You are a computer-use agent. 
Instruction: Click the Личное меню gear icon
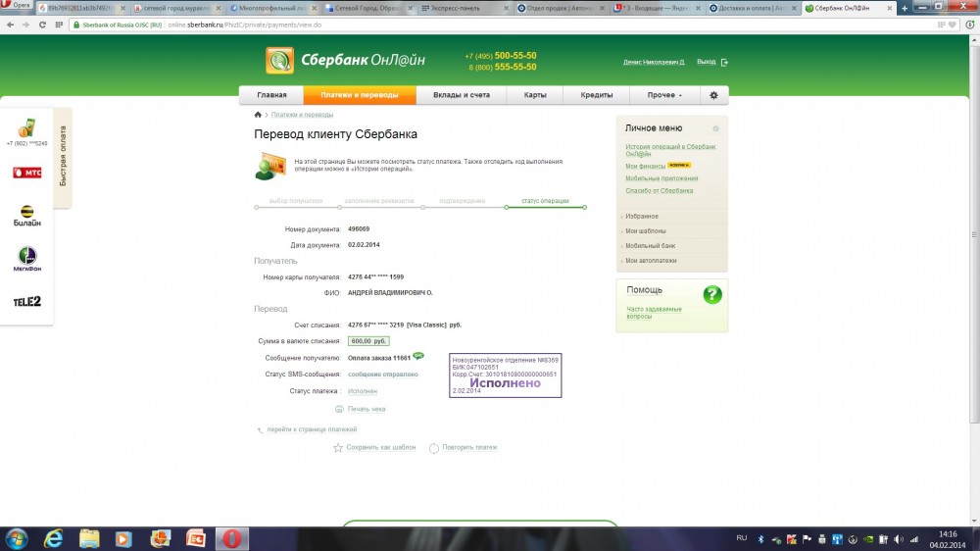715,128
